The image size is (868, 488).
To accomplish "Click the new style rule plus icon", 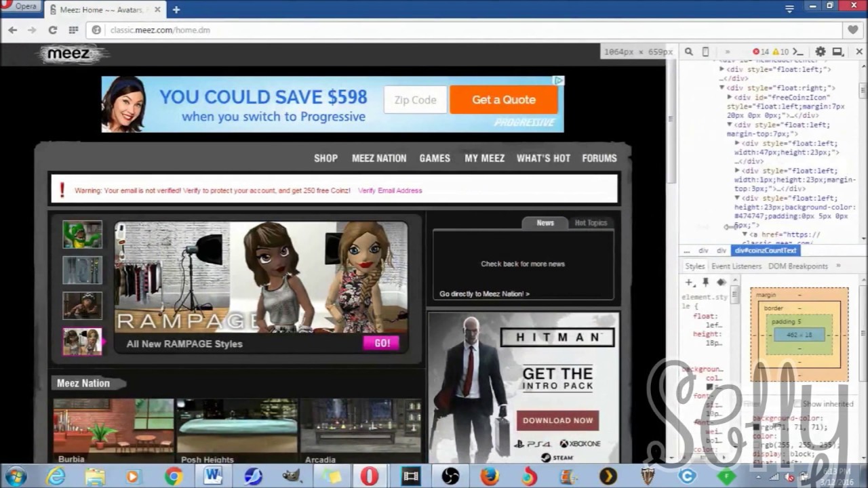I will click(x=689, y=283).
